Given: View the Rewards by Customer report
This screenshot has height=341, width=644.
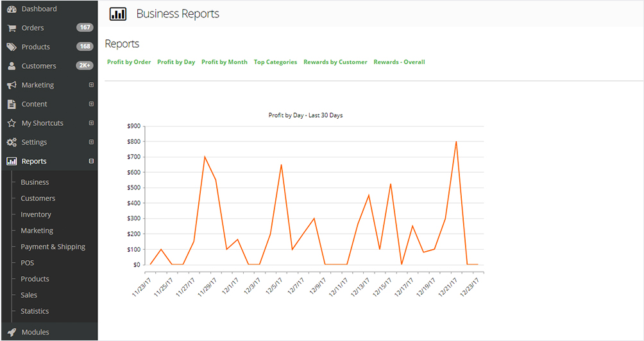Looking at the screenshot, I should 335,62.
